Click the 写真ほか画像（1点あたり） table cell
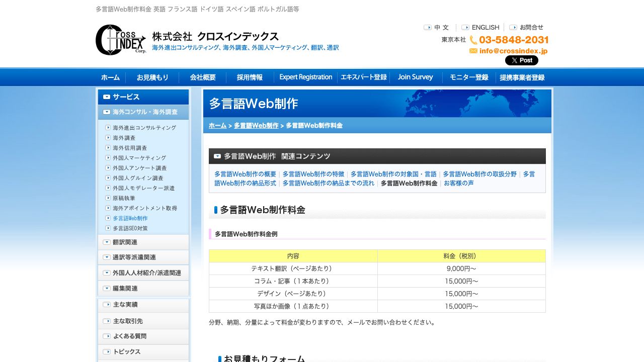This screenshot has height=362, width=644. (293, 306)
